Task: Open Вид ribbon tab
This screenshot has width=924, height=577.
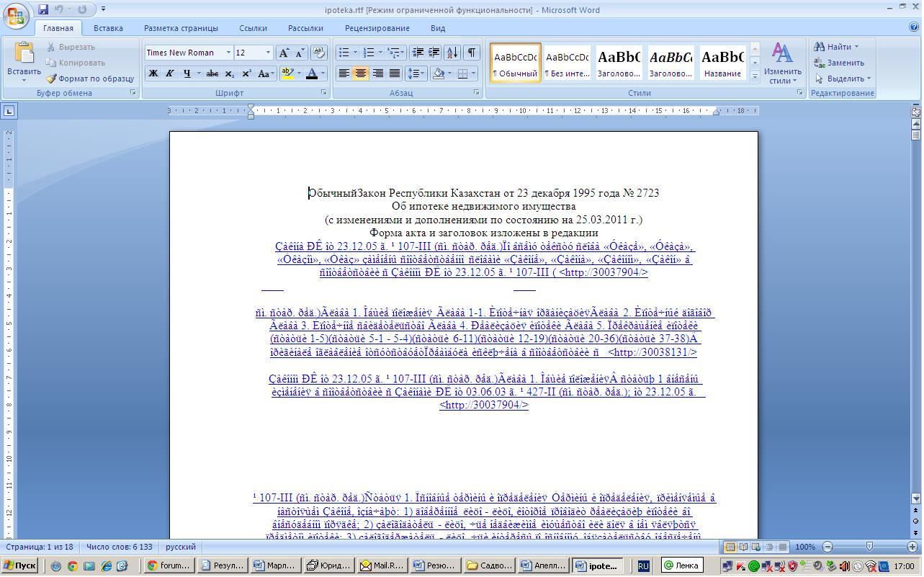Action: pos(438,28)
